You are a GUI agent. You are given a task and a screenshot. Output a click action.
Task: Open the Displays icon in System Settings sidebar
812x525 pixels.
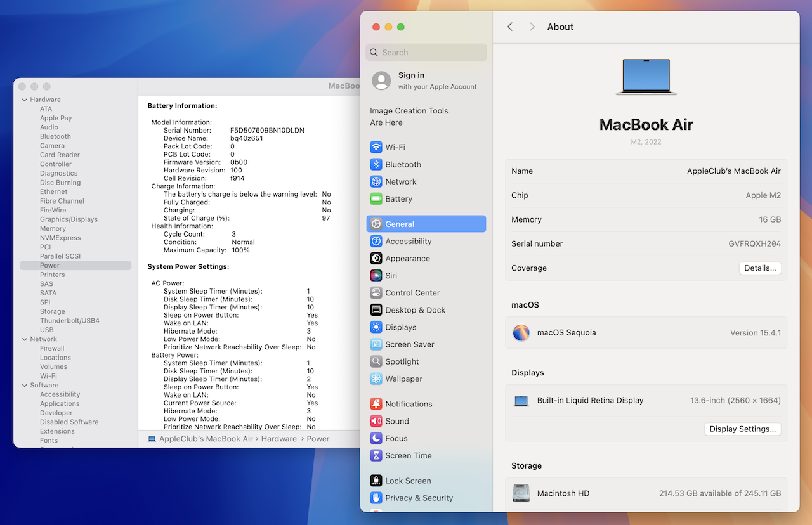(376, 327)
